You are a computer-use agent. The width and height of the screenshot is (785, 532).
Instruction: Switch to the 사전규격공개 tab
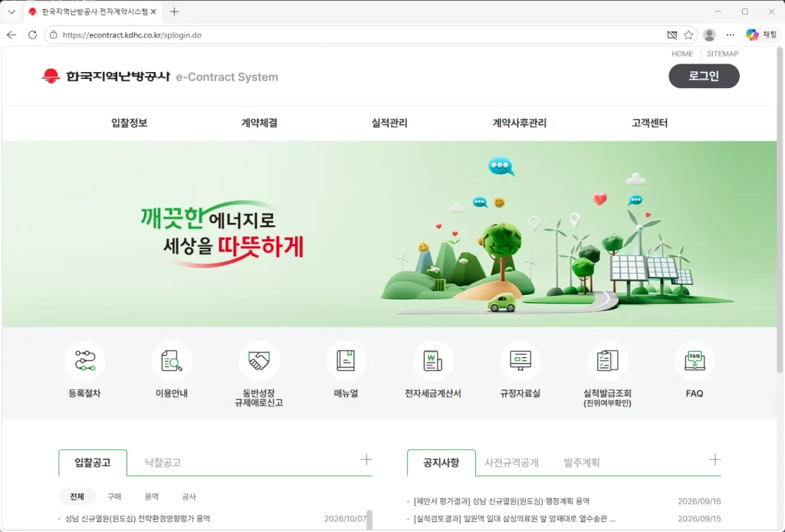(x=511, y=462)
